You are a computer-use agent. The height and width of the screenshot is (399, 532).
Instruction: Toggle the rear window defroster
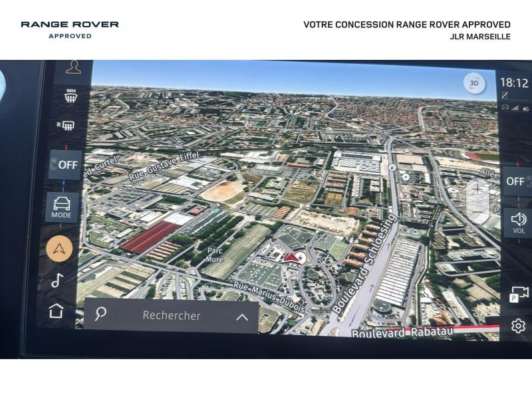tap(66, 125)
